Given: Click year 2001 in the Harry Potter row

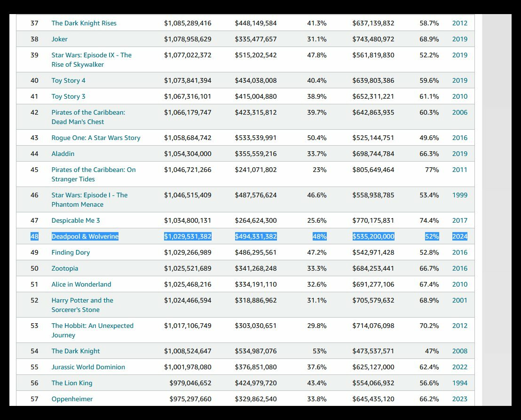Looking at the screenshot, I should coord(459,301).
